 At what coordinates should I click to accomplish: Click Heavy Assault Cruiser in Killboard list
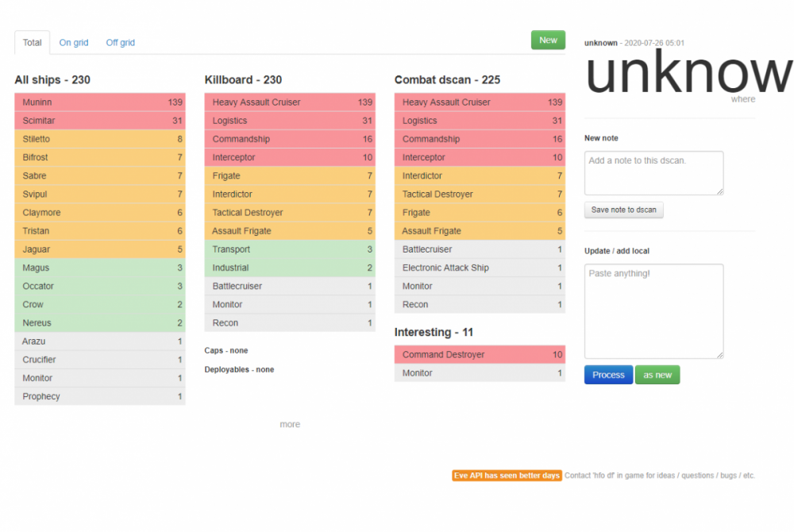point(290,102)
